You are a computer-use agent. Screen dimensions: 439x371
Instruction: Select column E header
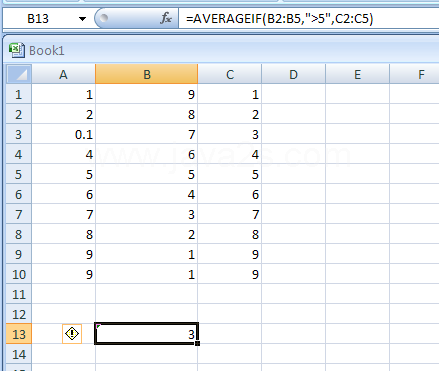tap(357, 74)
